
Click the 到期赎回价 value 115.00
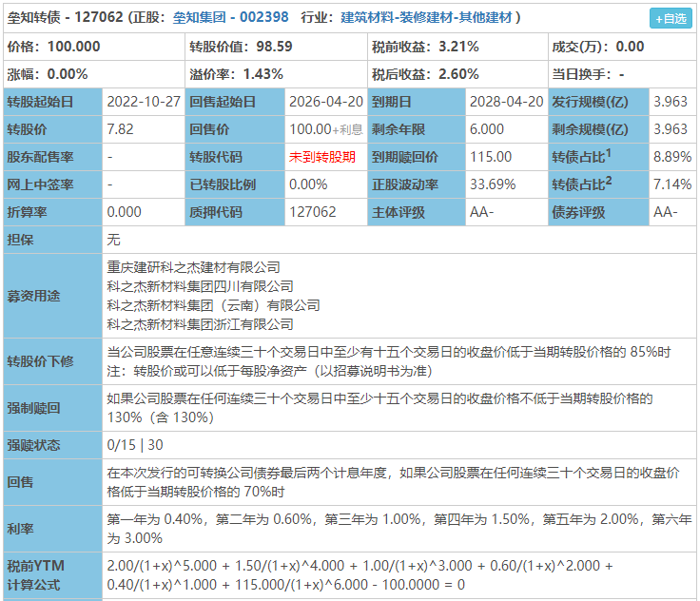point(491,157)
